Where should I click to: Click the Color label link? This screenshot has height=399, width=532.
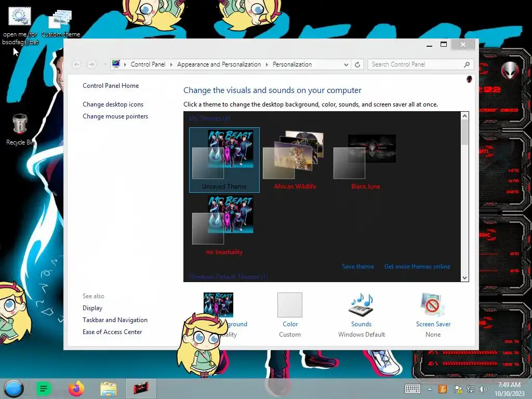(290, 324)
